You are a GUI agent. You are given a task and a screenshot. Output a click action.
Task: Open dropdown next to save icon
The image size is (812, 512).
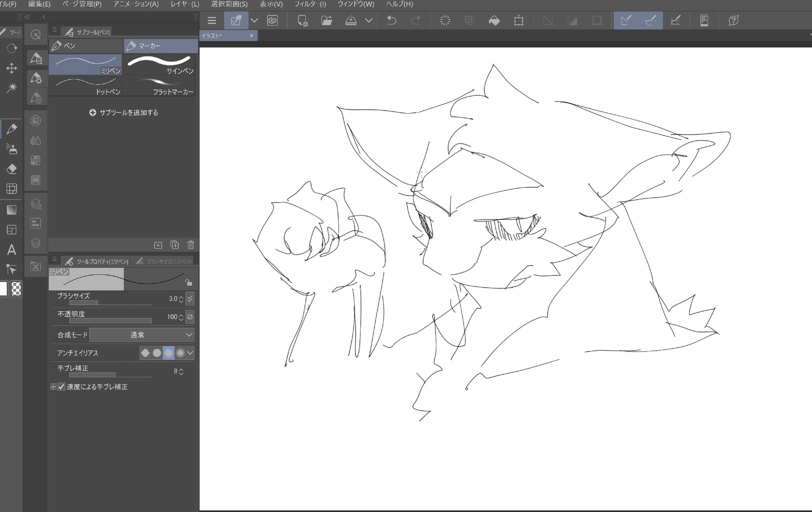(369, 20)
